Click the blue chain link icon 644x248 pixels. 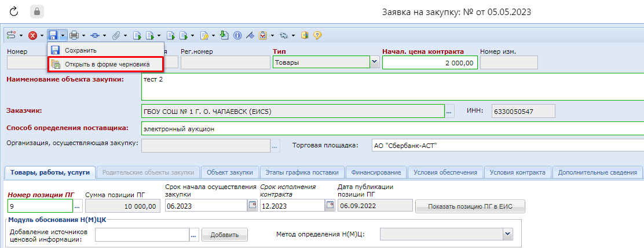pyautogui.click(x=96, y=35)
